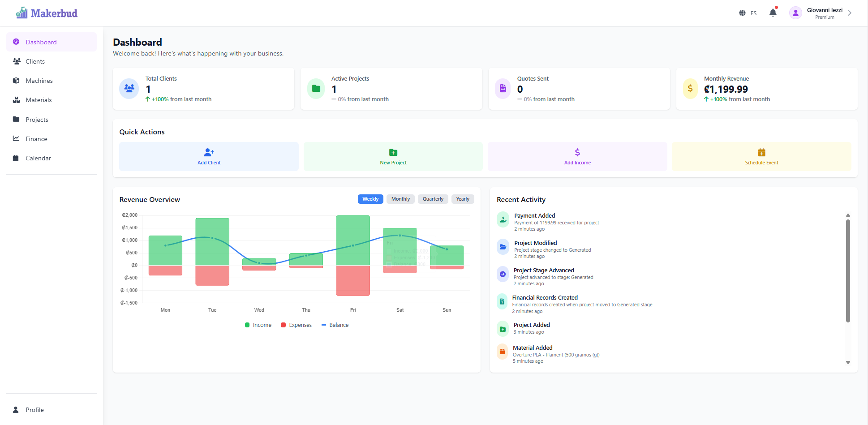Click the Makerbud logo
This screenshot has height=425, width=868.
pos(46,13)
